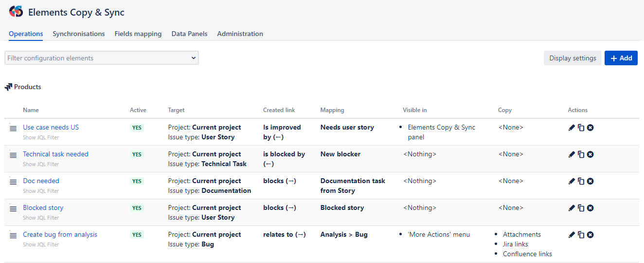Open Display settings

(572, 58)
